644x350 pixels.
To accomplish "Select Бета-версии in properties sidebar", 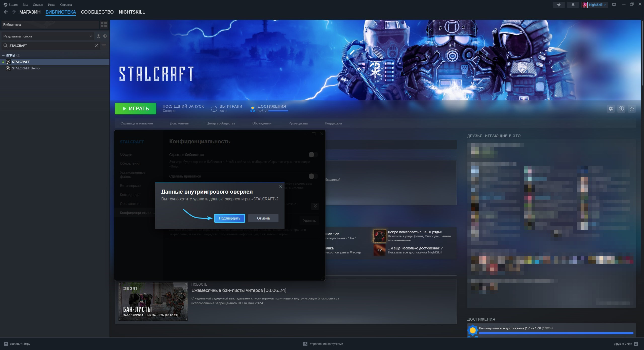I will coord(130,186).
